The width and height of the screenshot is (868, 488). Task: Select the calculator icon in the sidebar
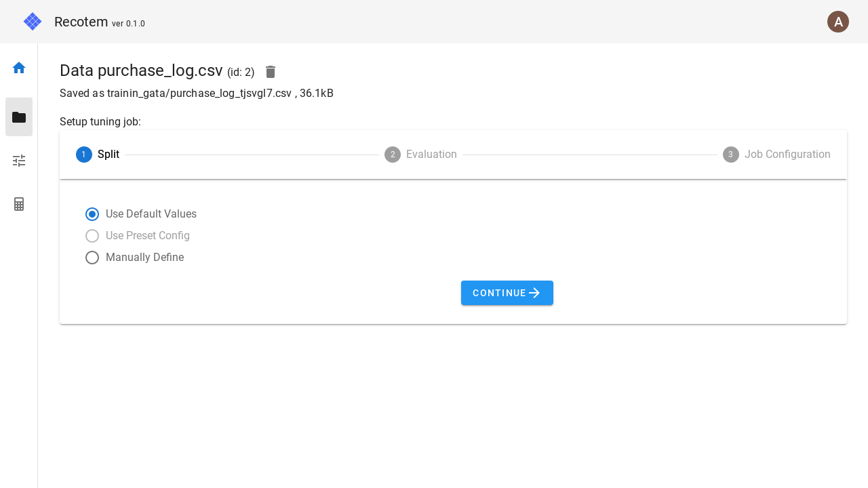click(18, 203)
